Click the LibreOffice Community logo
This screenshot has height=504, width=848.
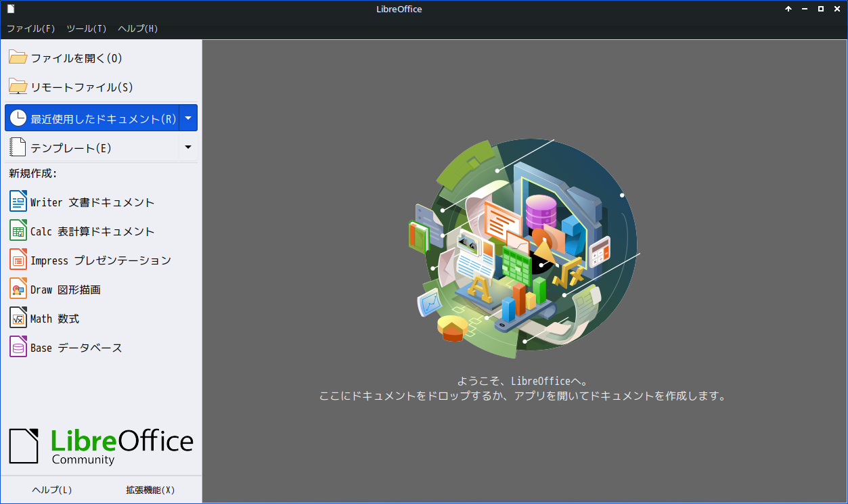coord(101,446)
